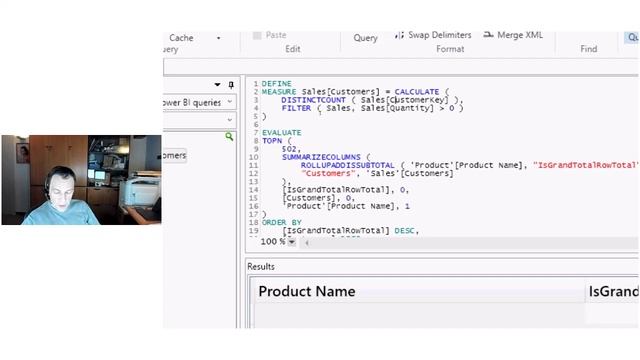Viewport: 640px width, 360px height.
Task: Open the side panel options arrow beside the pin
Action: click(x=218, y=84)
